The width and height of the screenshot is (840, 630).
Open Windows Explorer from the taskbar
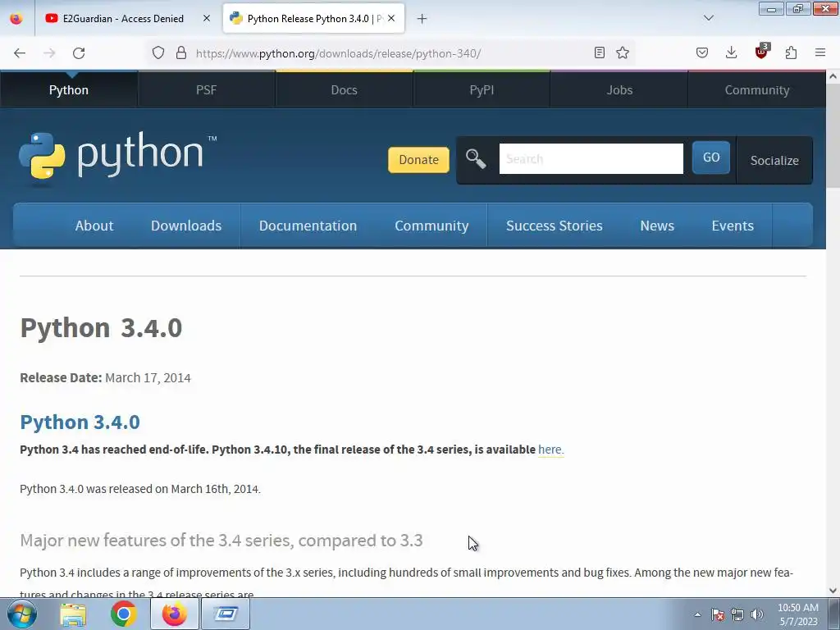coord(73,614)
